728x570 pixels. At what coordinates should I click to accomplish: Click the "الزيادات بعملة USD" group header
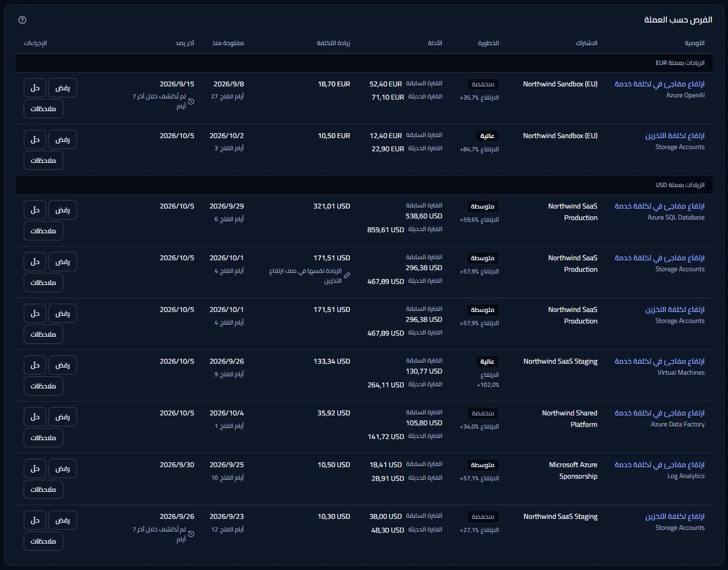click(x=364, y=185)
